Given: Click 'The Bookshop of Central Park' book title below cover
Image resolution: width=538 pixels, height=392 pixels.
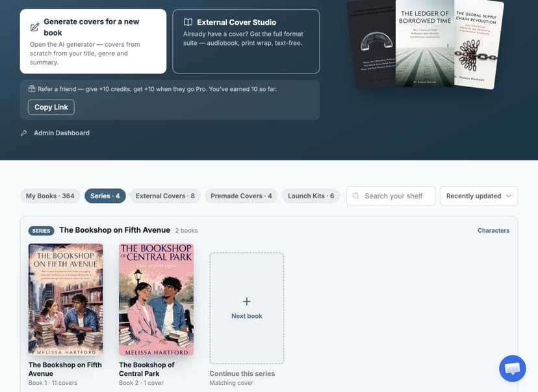Looking at the screenshot, I should pyautogui.click(x=146, y=369).
